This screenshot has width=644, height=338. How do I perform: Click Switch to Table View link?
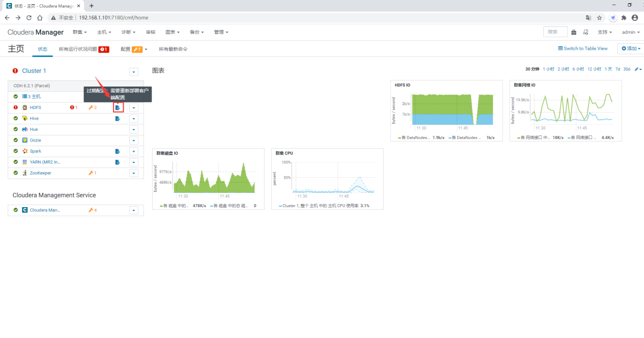(x=583, y=48)
